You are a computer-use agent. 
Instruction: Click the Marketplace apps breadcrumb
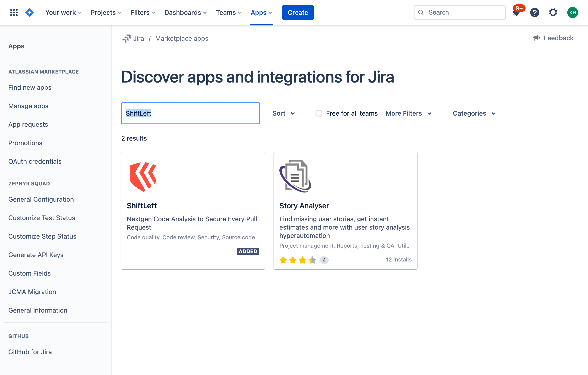[182, 39]
